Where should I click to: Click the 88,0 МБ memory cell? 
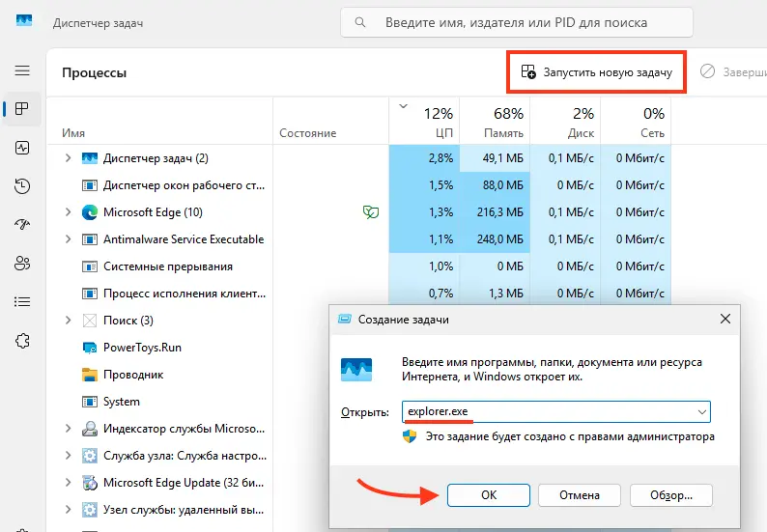(x=495, y=185)
